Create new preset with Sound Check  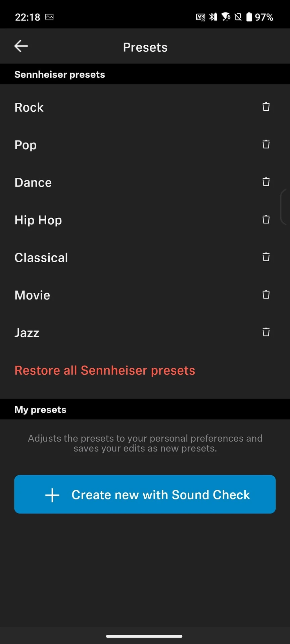145,494
